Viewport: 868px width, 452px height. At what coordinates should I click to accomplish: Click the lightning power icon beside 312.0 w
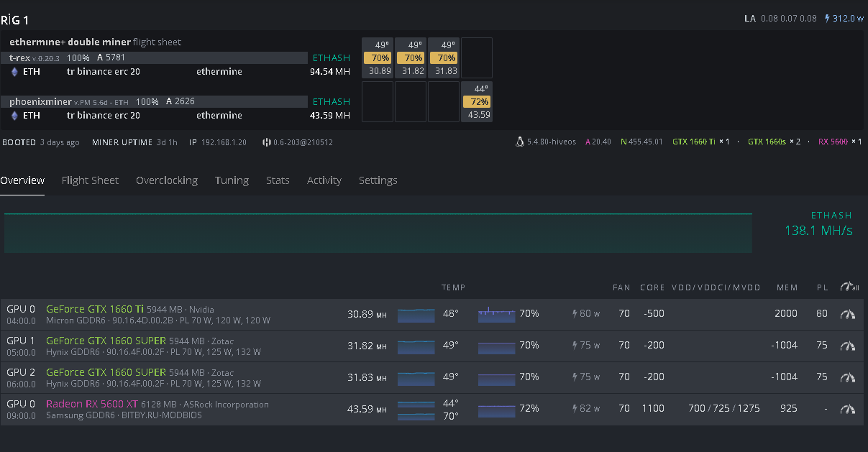(x=827, y=19)
